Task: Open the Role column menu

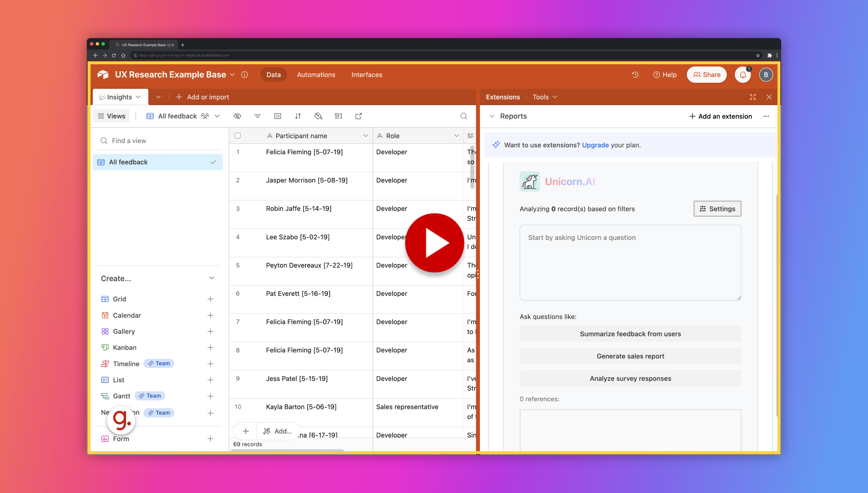Action: 457,136
